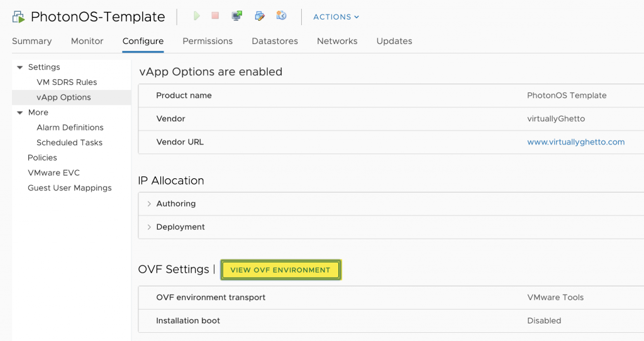Collapse the More tree section
This screenshot has height=341, width=644.
tap(19, 112)
